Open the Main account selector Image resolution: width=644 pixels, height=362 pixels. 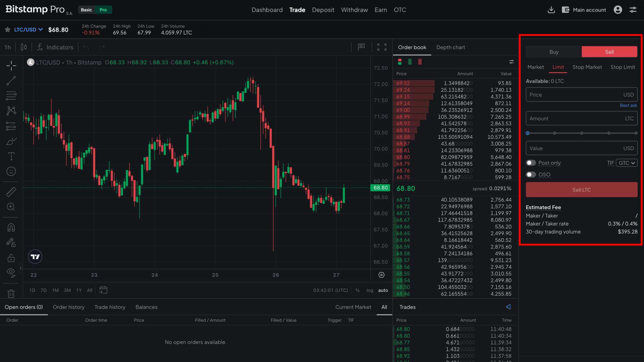584,10
